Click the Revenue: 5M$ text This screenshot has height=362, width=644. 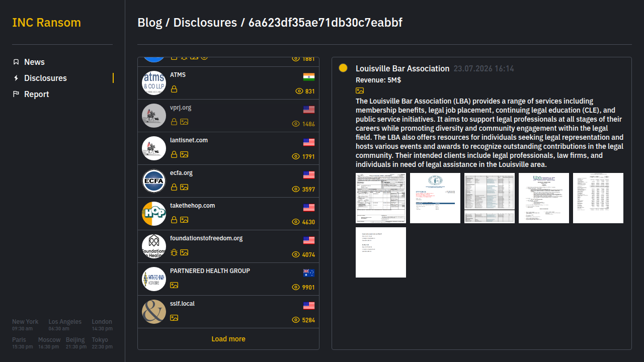[378, 80]
